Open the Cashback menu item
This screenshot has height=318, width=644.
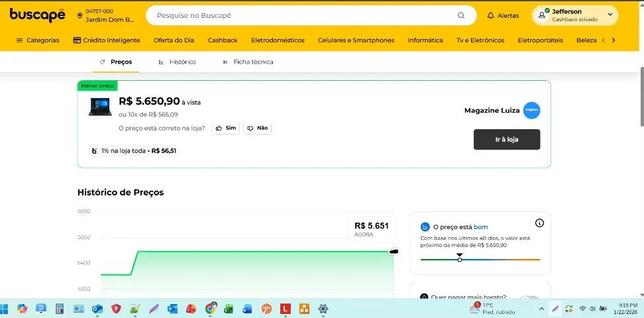point(223,40)
